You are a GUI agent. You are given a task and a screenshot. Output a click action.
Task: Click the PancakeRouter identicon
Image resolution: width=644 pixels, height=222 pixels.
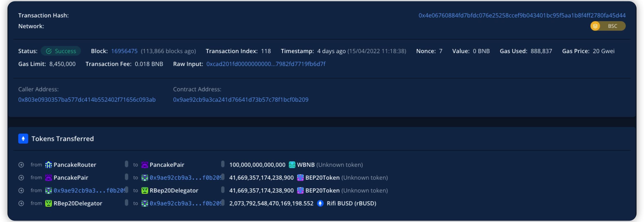click(x=48, y=165)
